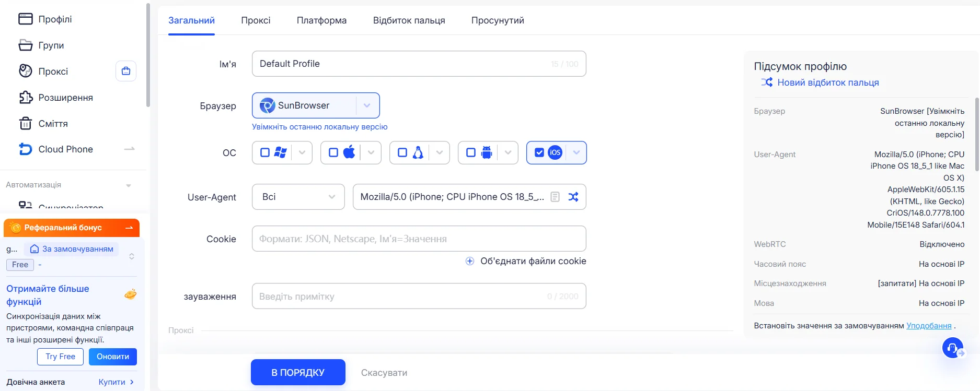Viewport: 980px width, 391px height.
Task: Open the User-Agent 'Всі' dropdown
Action: tap(298, 197)
